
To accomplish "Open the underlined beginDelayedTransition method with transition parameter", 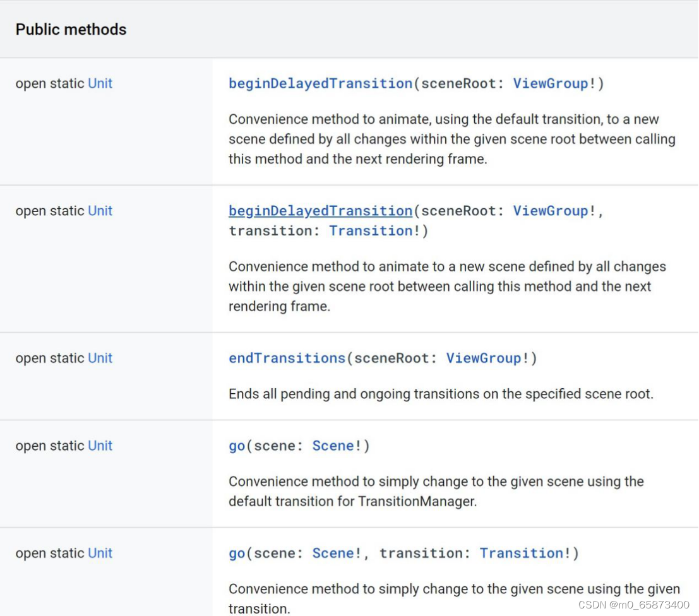I will pos(320,211).
